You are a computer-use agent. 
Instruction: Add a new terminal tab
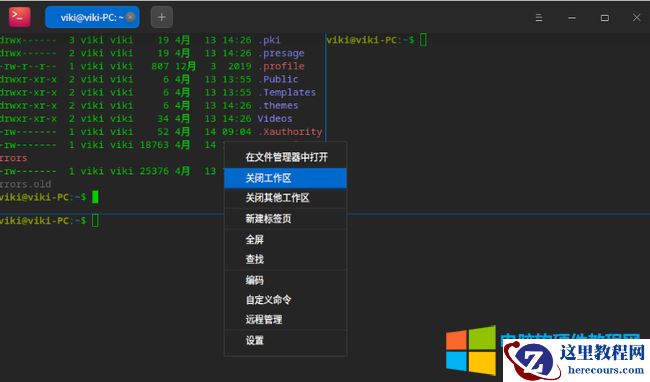tap(162, 17)
